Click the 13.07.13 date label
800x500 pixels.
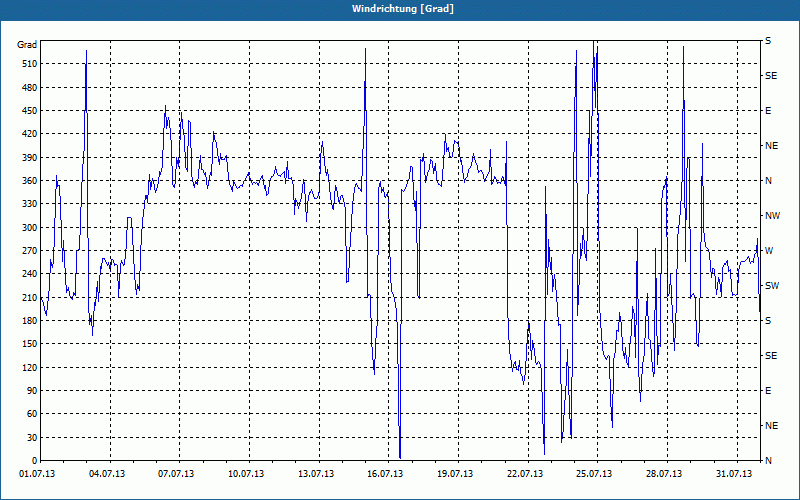pos(316,474)
